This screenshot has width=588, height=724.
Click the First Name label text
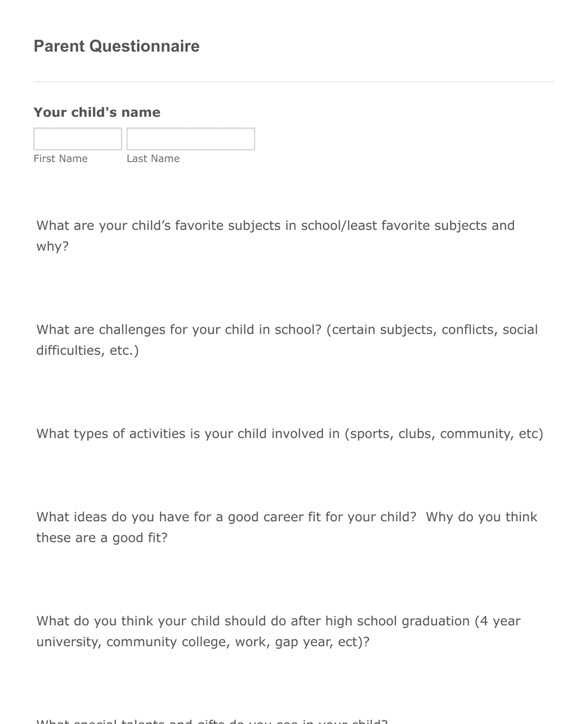[x=60, y=158]
